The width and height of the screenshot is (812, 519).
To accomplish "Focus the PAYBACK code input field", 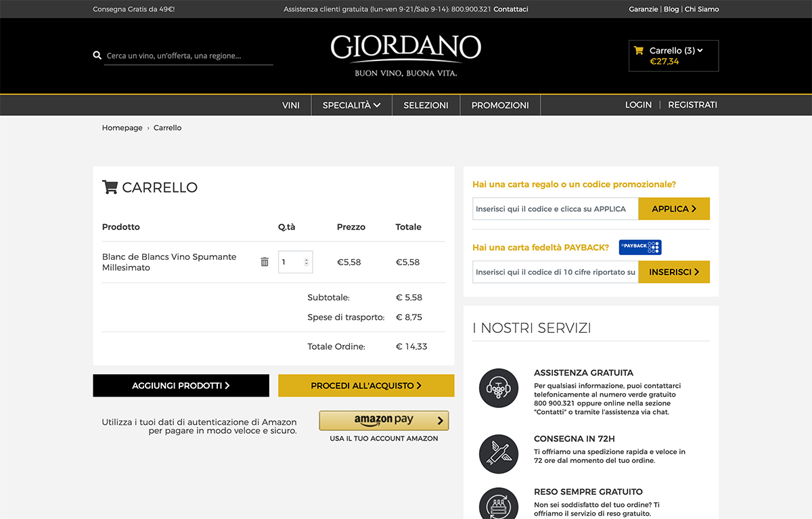I will tap(555, 272).
